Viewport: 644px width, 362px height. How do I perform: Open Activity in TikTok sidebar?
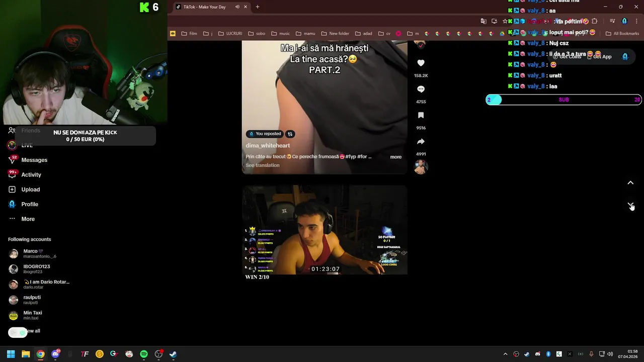pyautogui.click(x=25, y=174)
